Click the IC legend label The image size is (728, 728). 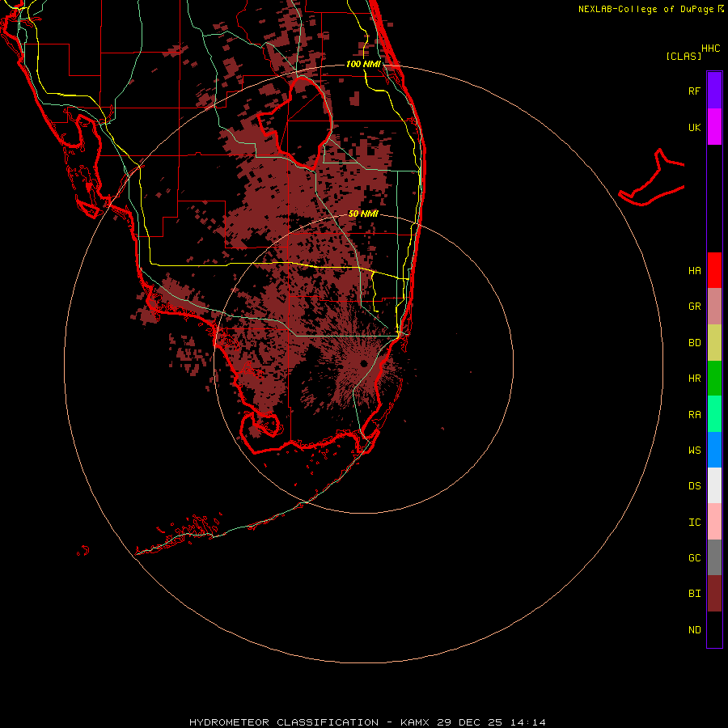click(694, 523)
